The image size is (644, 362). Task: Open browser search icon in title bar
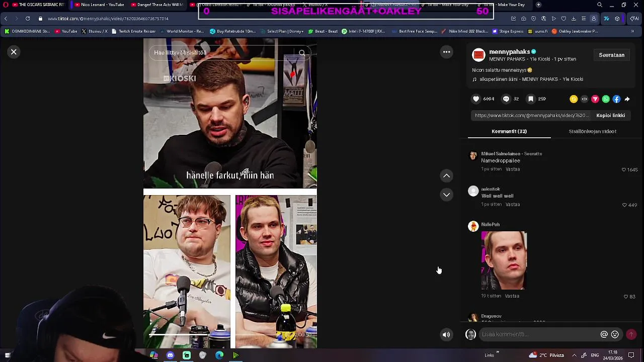(599, 5)
